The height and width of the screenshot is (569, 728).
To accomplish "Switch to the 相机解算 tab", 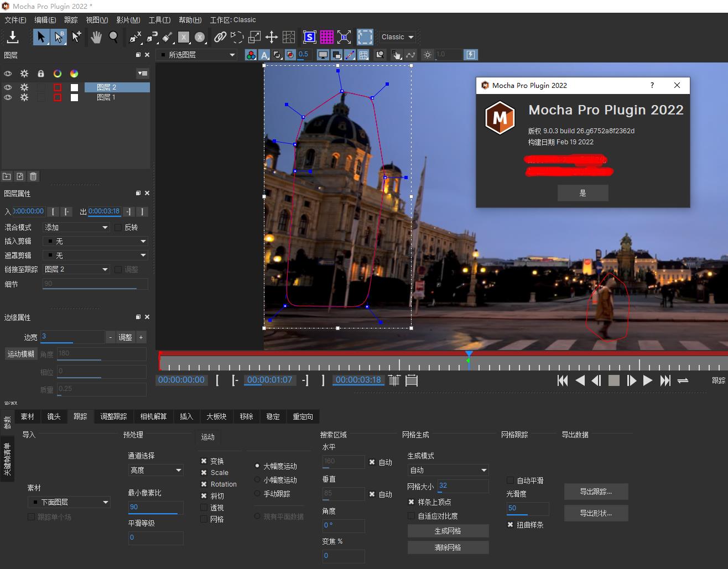I will 153,416.
